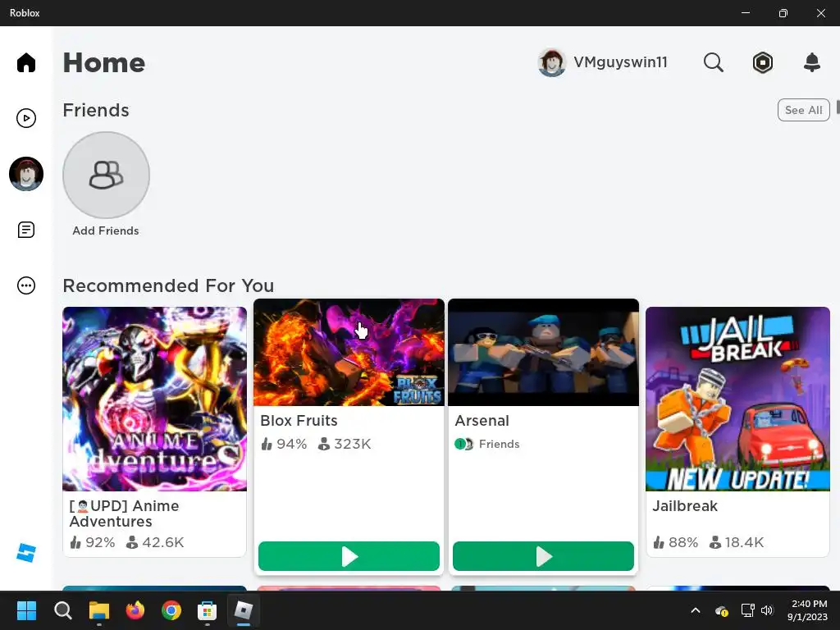Click the network tray icon
This screenshot has height=630, width=840.
pos(747,610)
